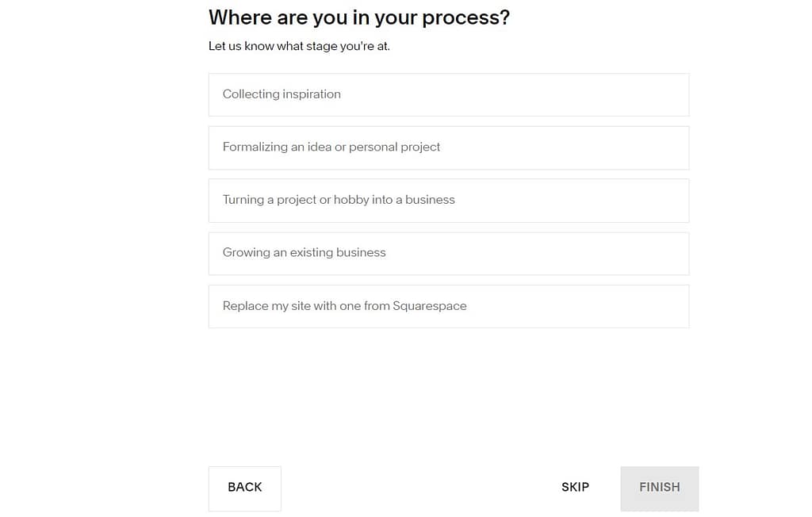Go back without answering the question
The height and width of the screenshot is (517, 812).
click(244, 488)
